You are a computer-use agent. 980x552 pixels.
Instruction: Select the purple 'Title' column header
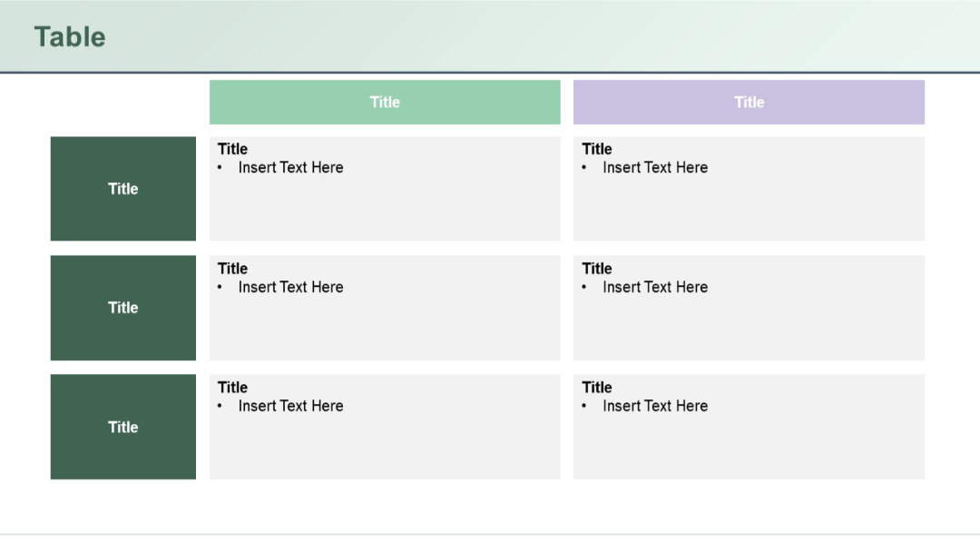point(749,102)
